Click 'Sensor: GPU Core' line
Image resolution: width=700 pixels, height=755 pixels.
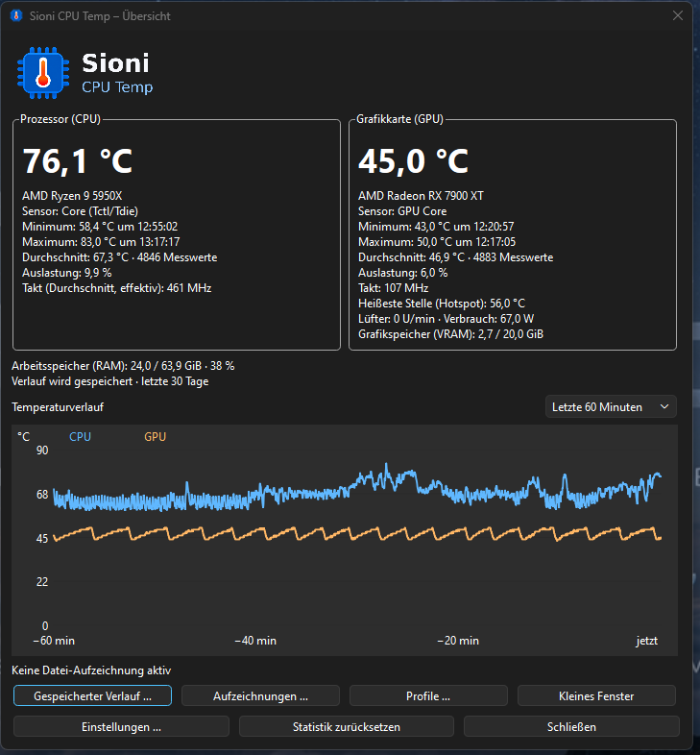(402, 211)
